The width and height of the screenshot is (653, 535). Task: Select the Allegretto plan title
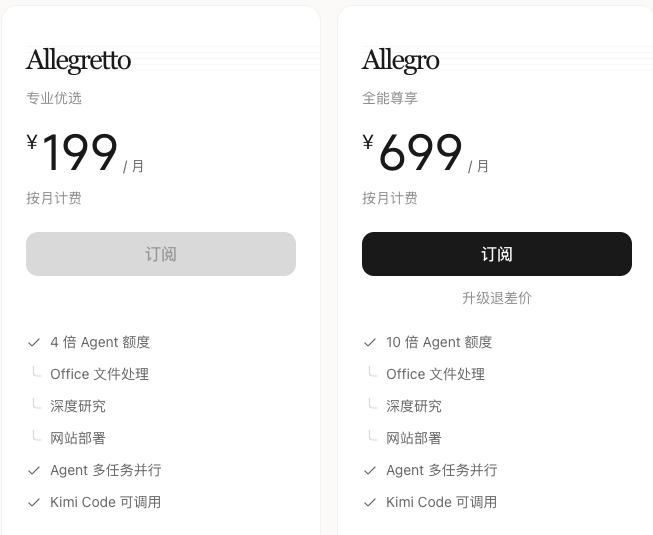click(79, 61)
